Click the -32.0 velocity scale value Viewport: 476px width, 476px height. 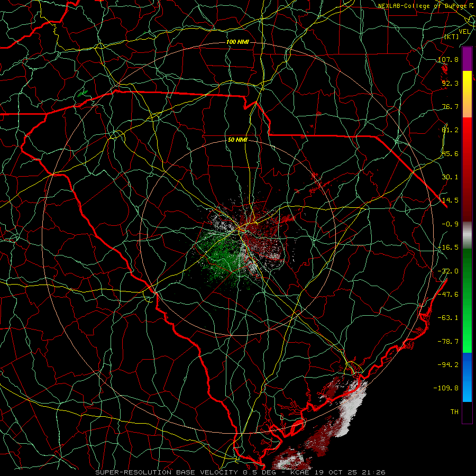[x=448, y=271]
